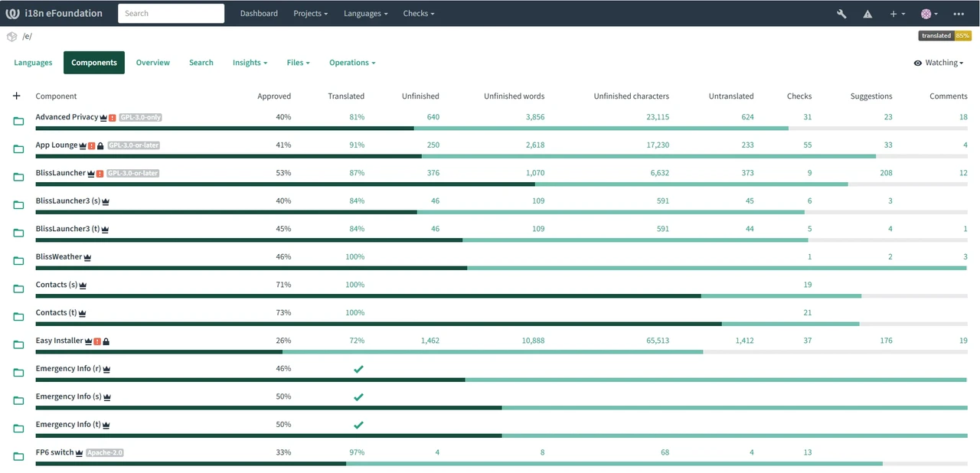Expand the Operations tab dropdown
Viewport: 980px width, 473px height.
[352, 63]
